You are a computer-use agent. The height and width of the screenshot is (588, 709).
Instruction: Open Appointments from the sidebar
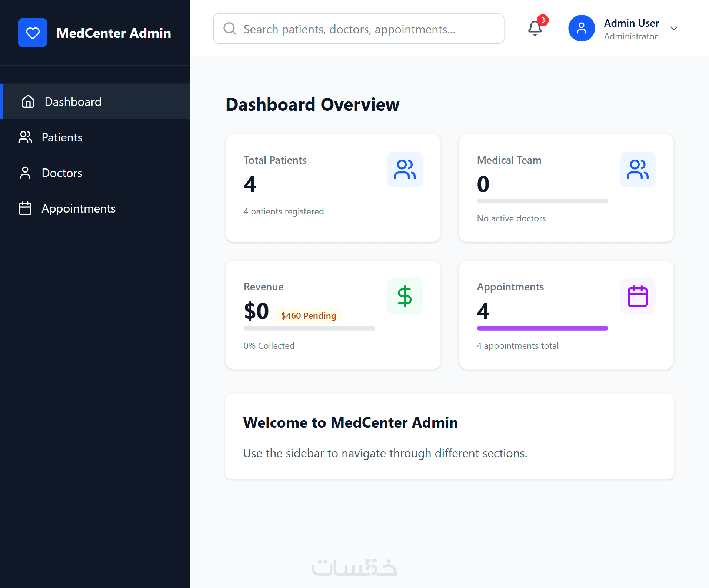tap(95, 208)
